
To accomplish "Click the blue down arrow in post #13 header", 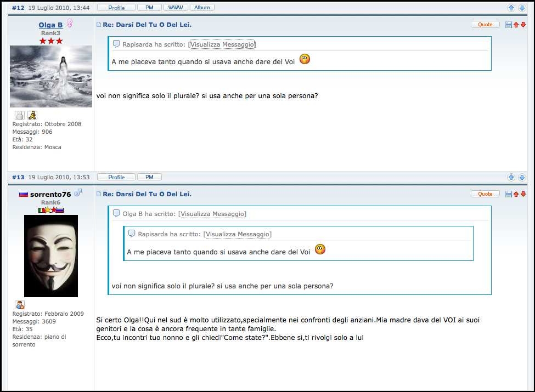I will tap(522, 178).
